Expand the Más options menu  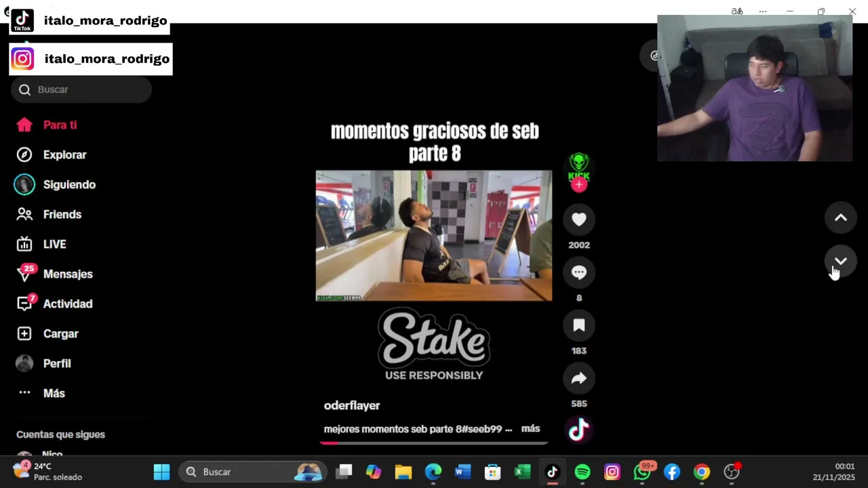(x=41, y=393)
